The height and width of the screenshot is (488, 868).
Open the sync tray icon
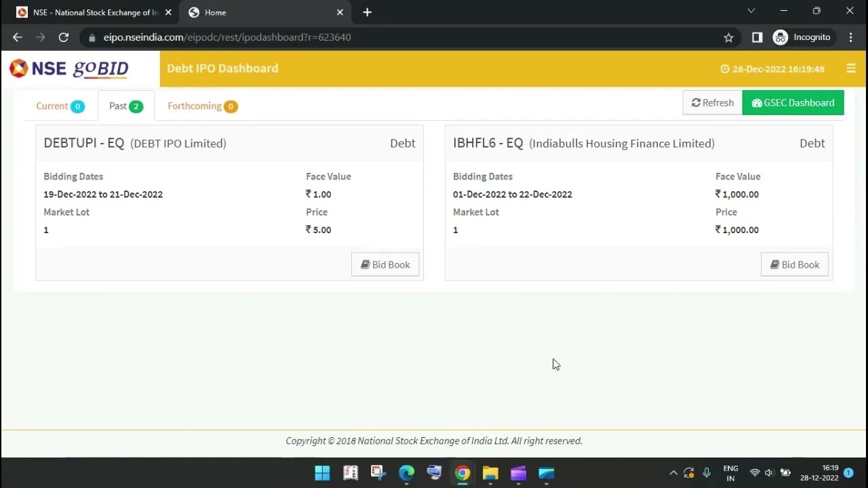[689, 472]
